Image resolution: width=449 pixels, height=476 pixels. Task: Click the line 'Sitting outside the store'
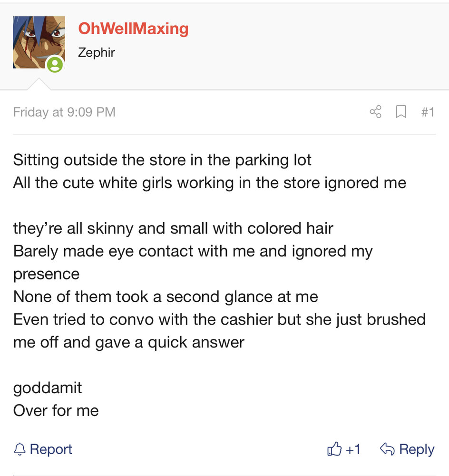(162, 160)
